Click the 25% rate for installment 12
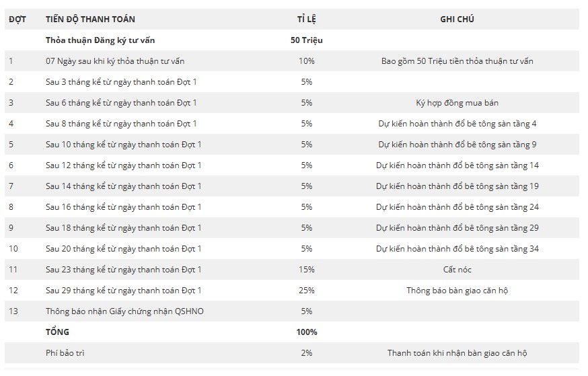This screenshot has height=376, width=588. [x=306, y=291]
